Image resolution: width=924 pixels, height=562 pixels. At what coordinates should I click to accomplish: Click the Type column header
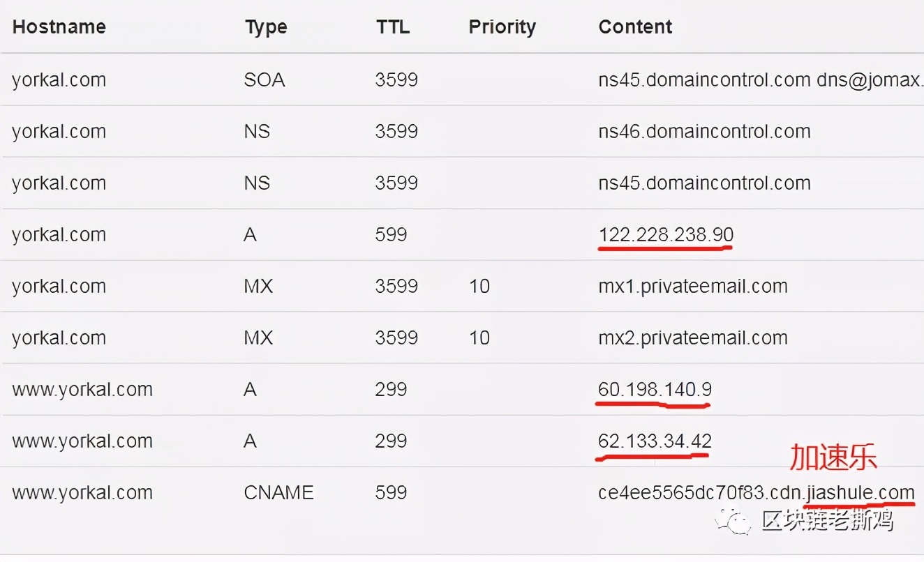point(266,27)
